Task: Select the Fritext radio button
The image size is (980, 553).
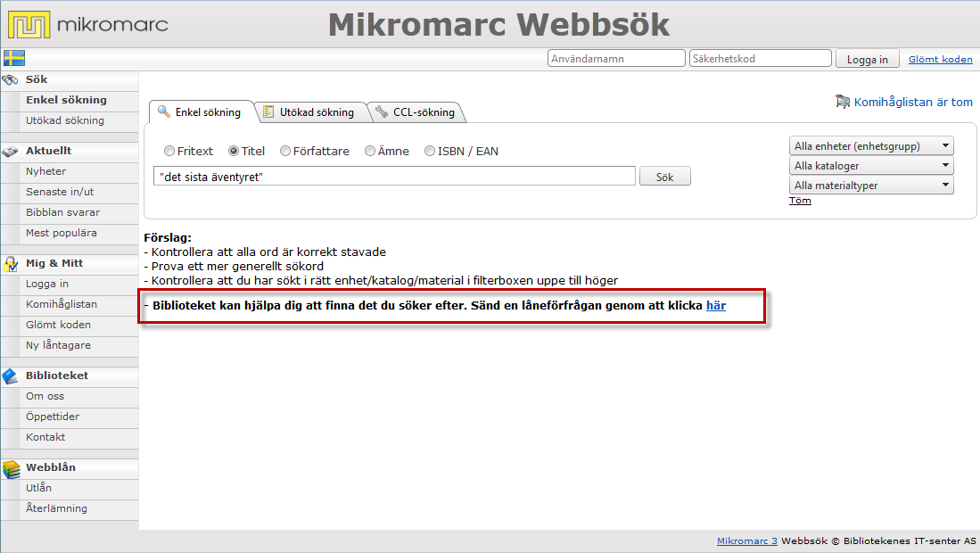Action: pyautogui.click(x=169, y=151)
